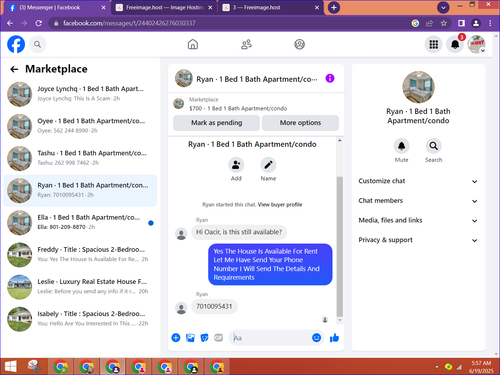The height and width of the screenshot is (375, 500).
Task: Open the Facebook menu grid icon
Action: (x=433, y=44)
